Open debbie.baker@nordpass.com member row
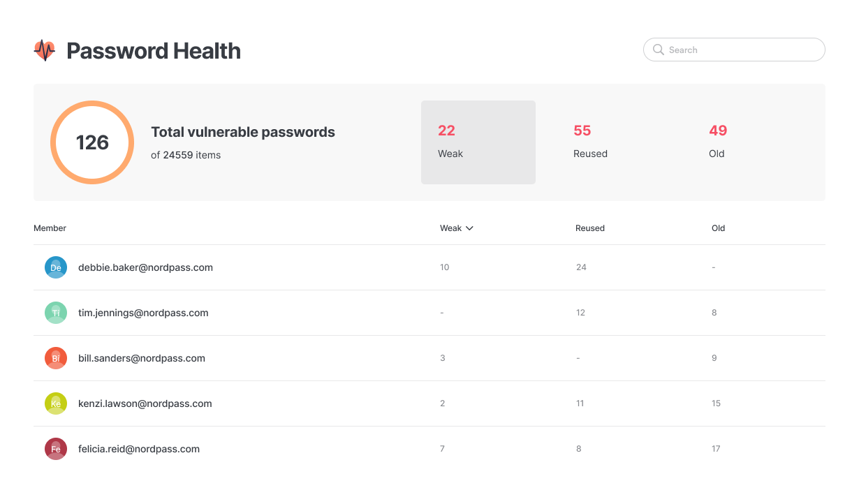The image size is (859, 504). [x=429, y=267]
